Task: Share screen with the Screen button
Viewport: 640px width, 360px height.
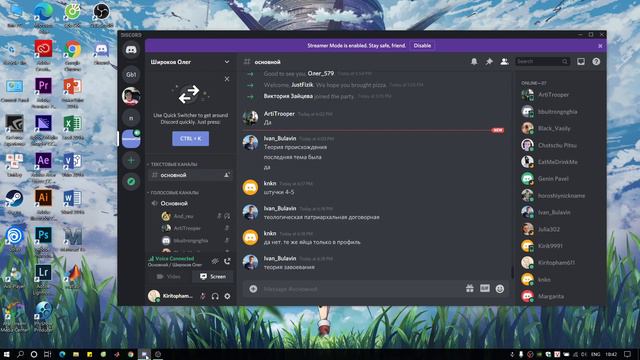Action: pos(213,276)
